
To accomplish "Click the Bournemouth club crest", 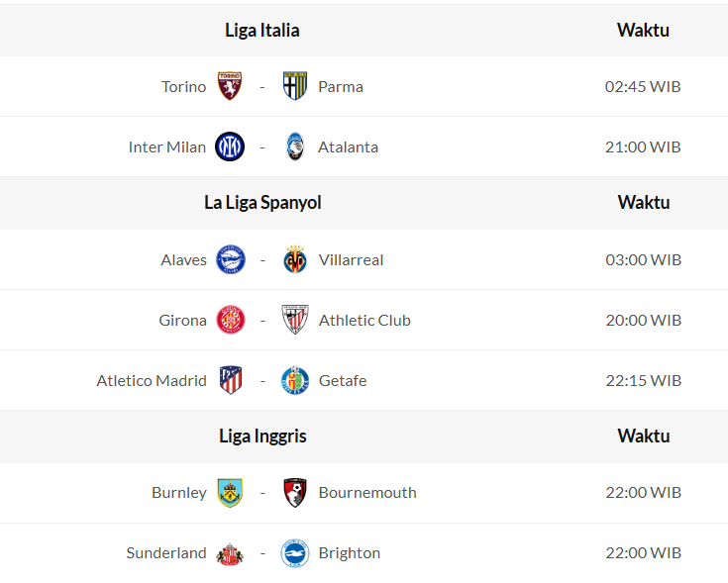I will 295,492.
